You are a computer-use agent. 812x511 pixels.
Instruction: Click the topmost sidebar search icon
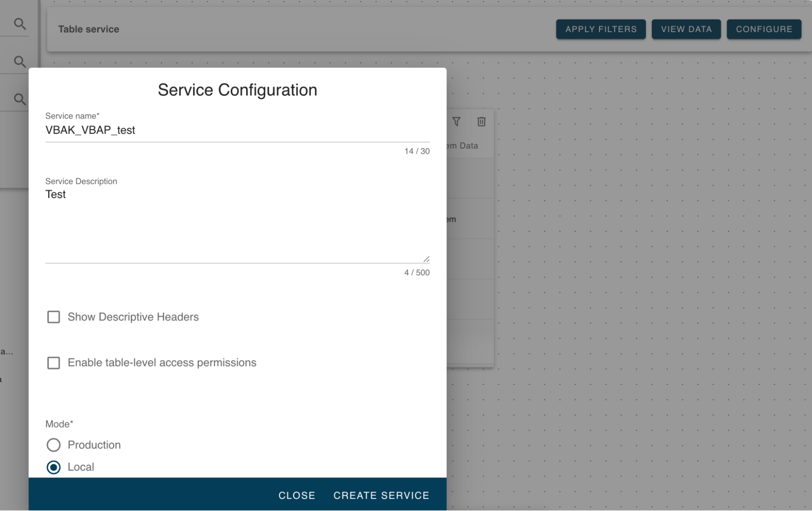tap(19, 24)
